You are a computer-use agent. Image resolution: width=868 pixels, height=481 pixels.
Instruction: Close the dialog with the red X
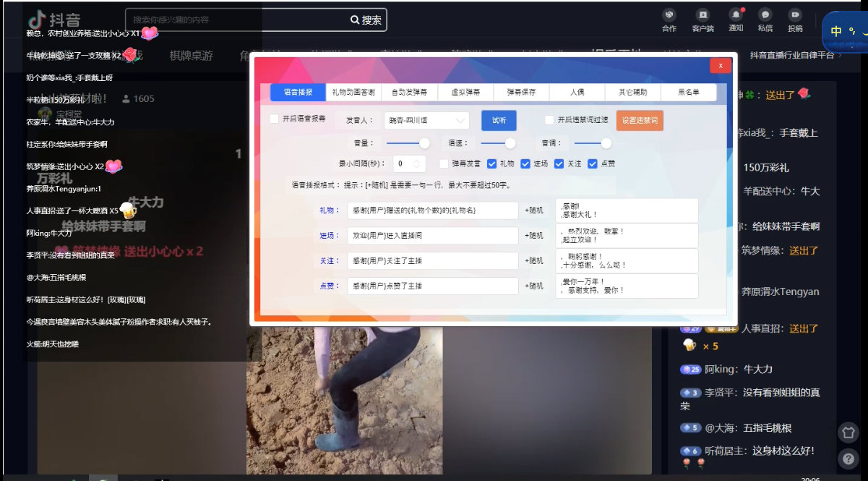[x=720, y=65]
